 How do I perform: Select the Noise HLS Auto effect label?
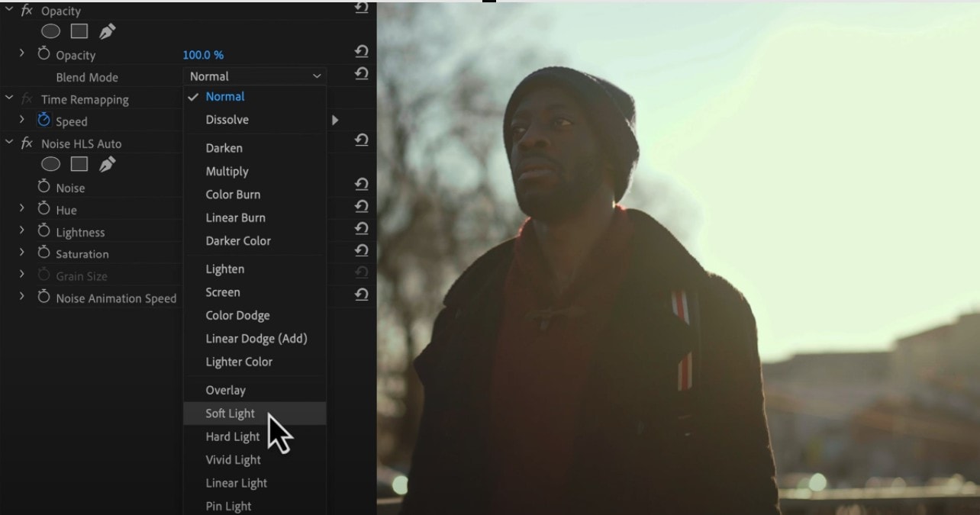81,143
